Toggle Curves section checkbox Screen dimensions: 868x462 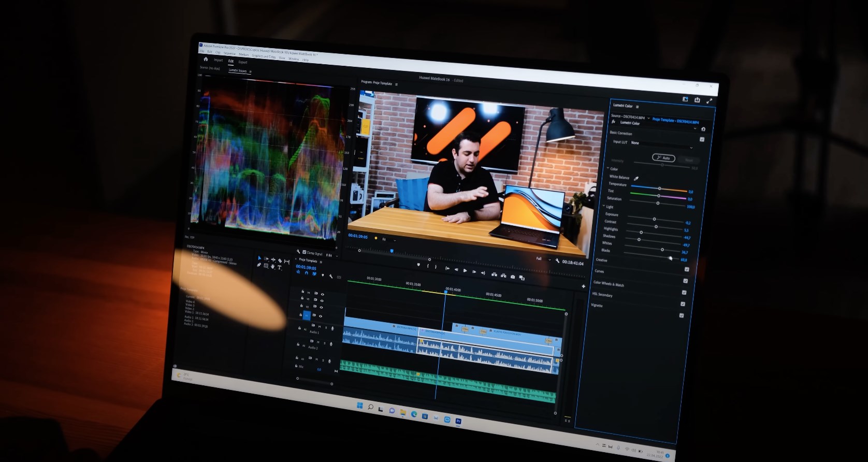(685, 281)
